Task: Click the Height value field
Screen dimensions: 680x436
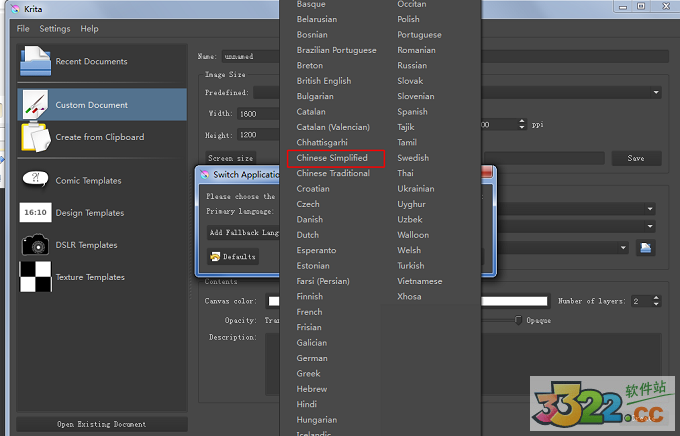Action: click(x=258, y=135)
